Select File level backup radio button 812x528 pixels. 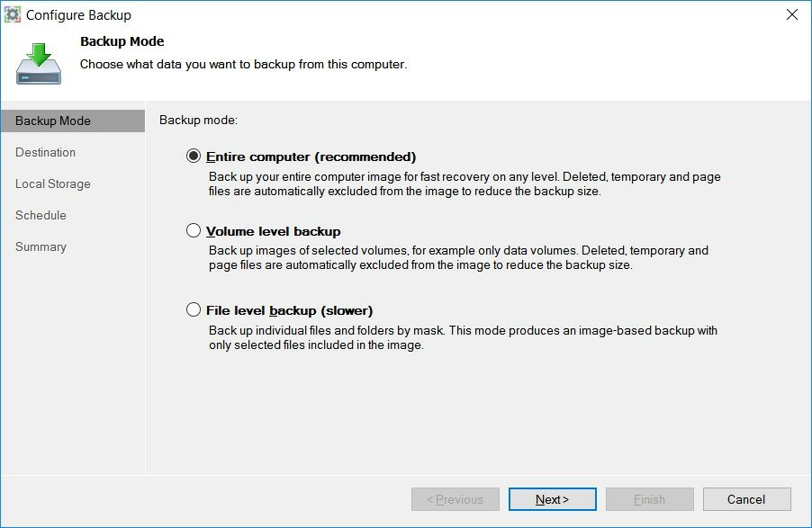click(194, 309)
